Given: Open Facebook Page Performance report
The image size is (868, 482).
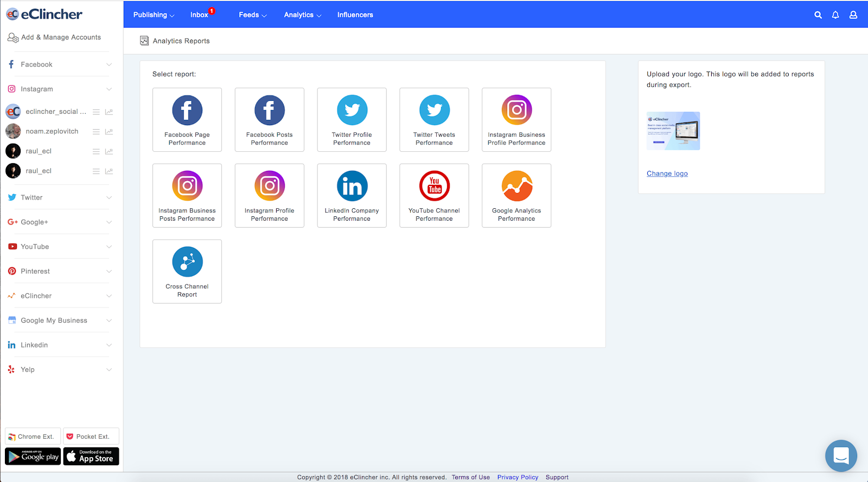Looking at the screenshot, I should [x=187, y=120].
